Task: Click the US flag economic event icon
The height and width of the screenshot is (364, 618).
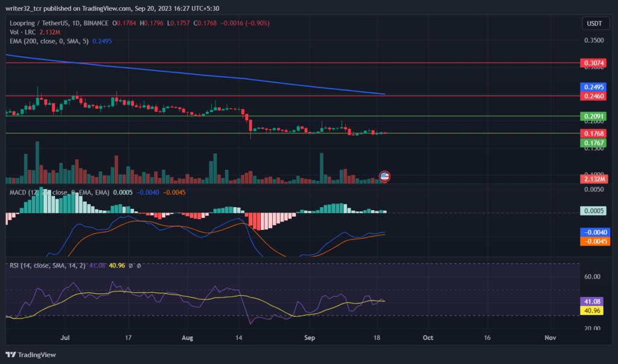Action: (384, 176)
